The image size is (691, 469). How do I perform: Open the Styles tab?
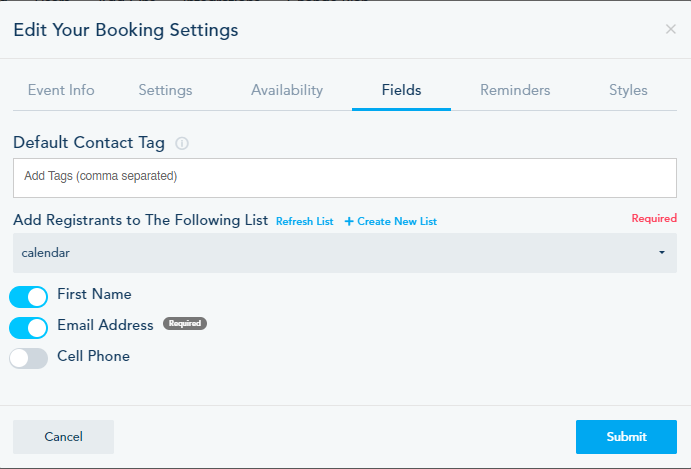pos(628,90)
